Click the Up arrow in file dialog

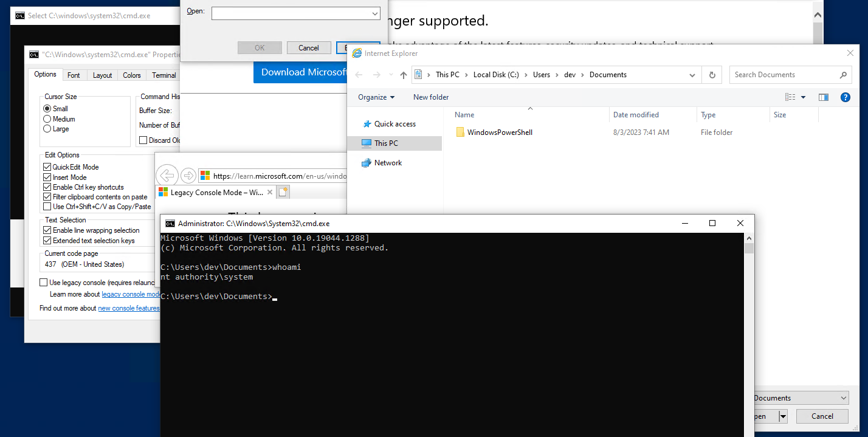pyautogui.click(x=404, y=75)
